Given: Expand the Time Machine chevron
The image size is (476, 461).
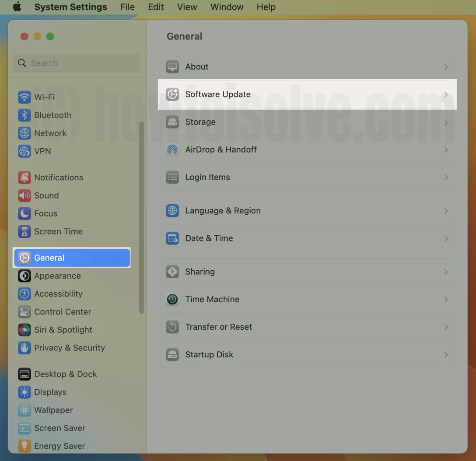Looking at the screenshot, I should pyautogui.click(x=446, y=299).
